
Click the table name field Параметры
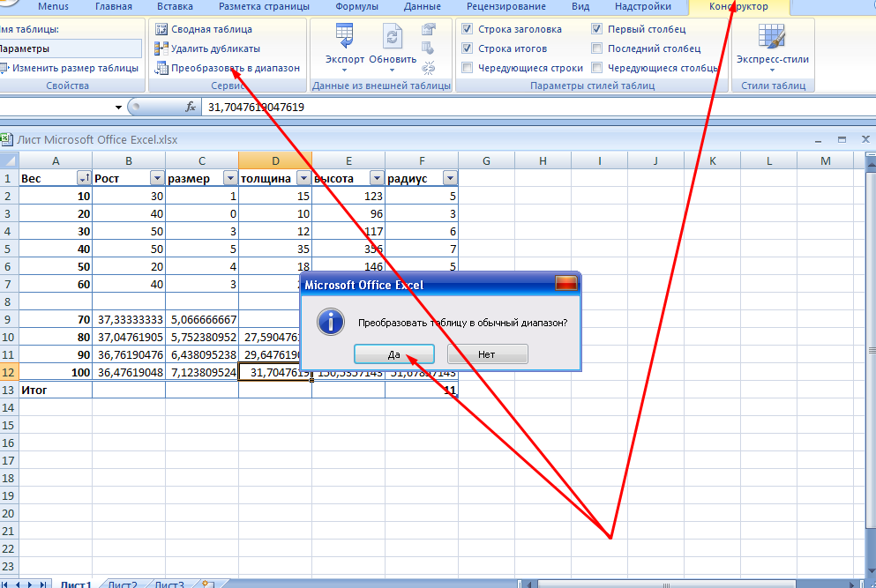[70, 48]
